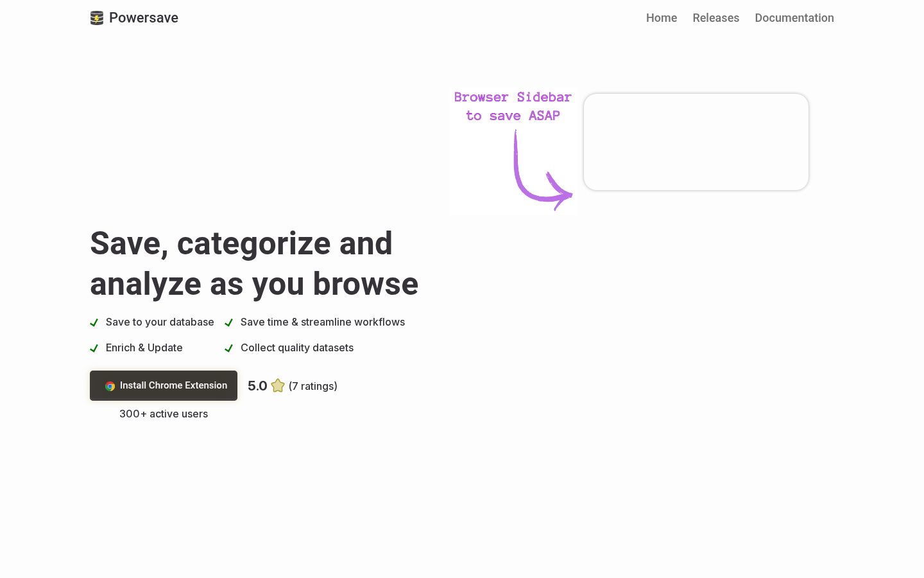Click checkmark beside Collect quality datasets
Screen dimensions: 924x578
pyautogui.click(x=228, y=348)
